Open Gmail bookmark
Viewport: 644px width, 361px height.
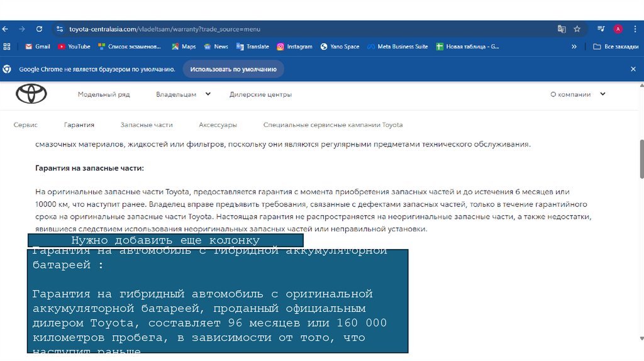(38, 47)
